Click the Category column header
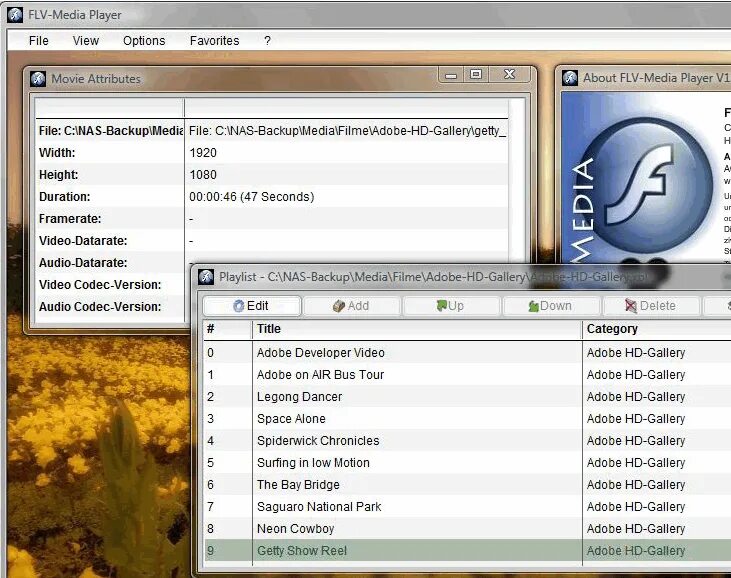731x578 pixels. pos(656,329)
